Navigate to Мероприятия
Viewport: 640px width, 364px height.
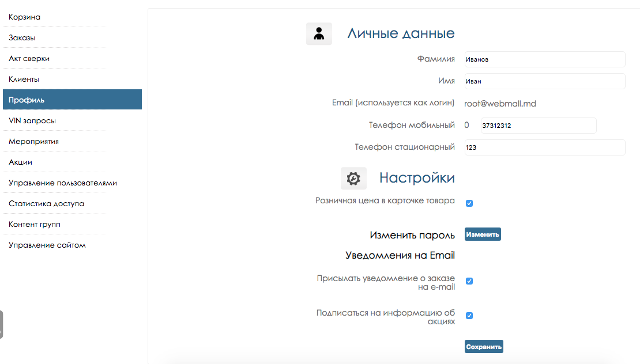(34, 142)
